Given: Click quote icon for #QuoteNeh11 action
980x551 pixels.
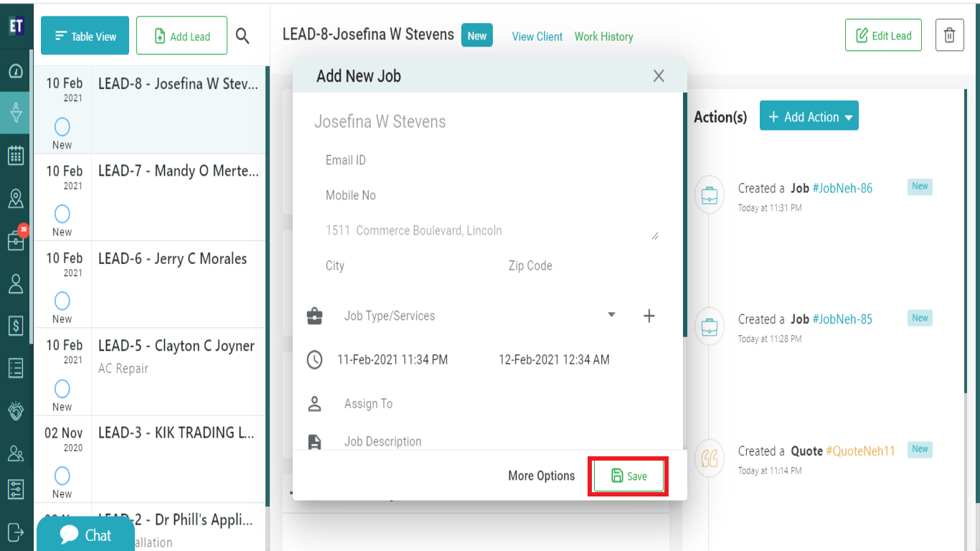Looking at the screenshot, I should click(x=710, y=458).
